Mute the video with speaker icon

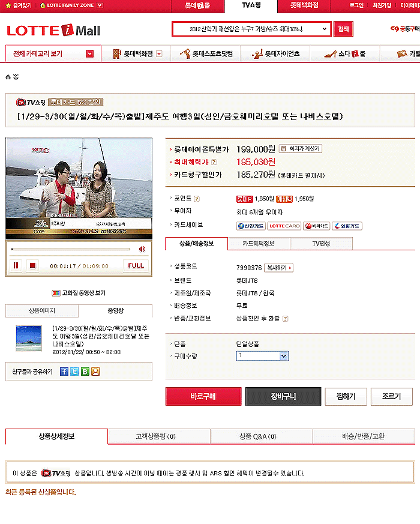pos(142,249)
